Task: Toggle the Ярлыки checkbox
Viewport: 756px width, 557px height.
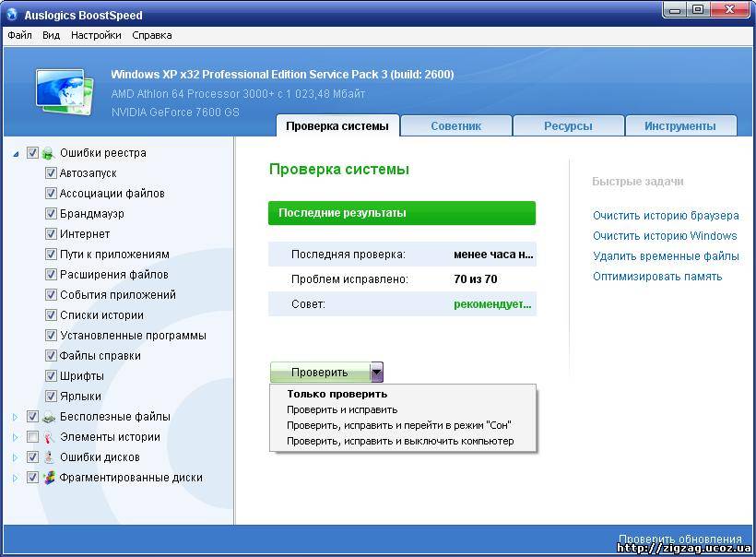Action: click(51, 396)
